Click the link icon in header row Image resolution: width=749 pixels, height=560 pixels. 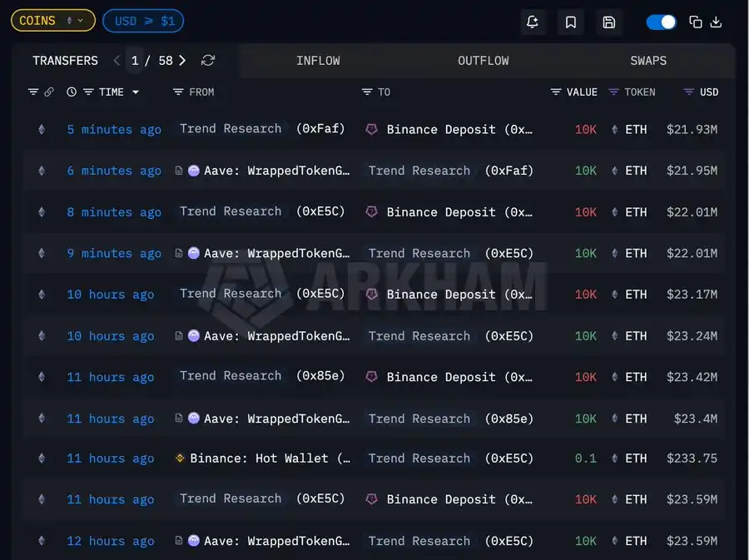49,92
